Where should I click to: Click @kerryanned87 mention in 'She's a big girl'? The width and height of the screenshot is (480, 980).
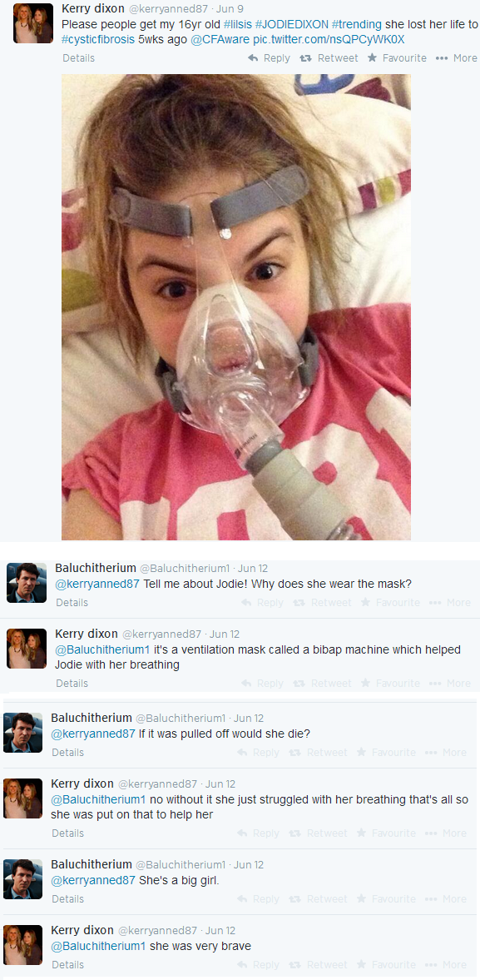pos(93,880)
